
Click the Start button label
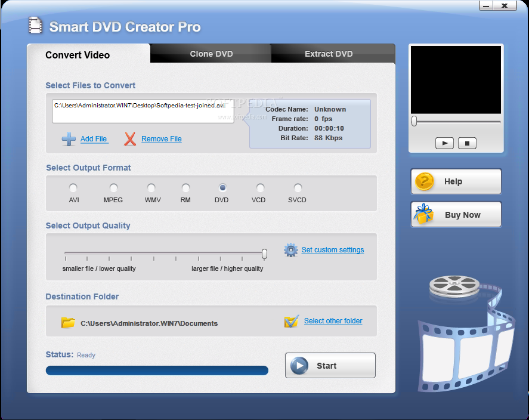(326, 366)
